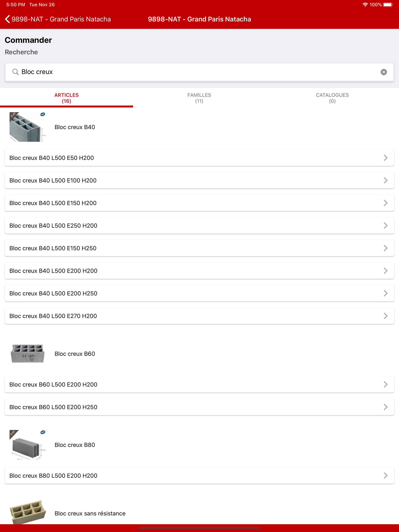Focus the Bloc creux search field
Viewport: 399px width, 532px height.
click(199, 72)
